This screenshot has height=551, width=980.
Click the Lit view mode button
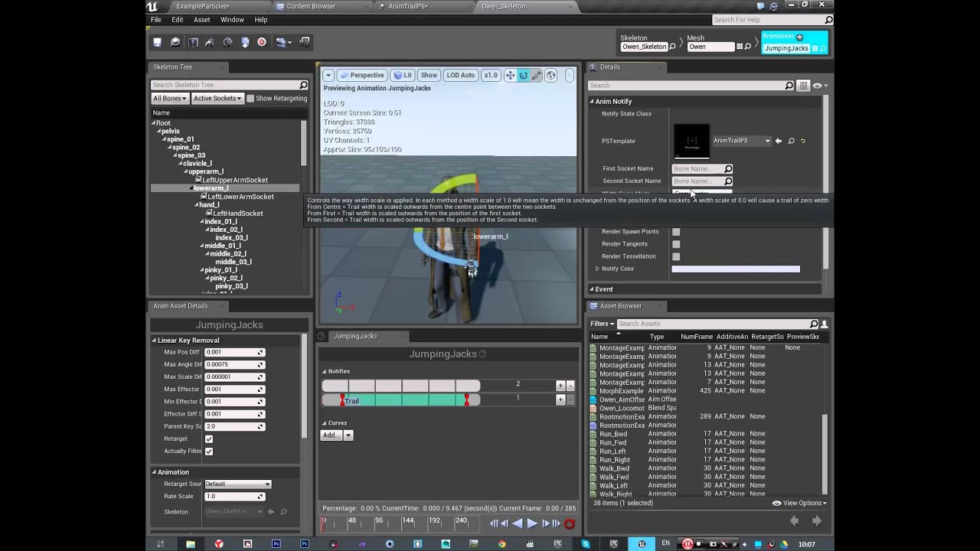(403, 75)
